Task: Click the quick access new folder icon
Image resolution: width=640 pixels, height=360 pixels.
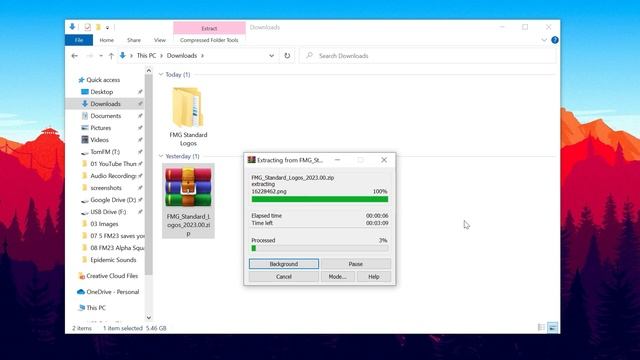Action: 98,27
